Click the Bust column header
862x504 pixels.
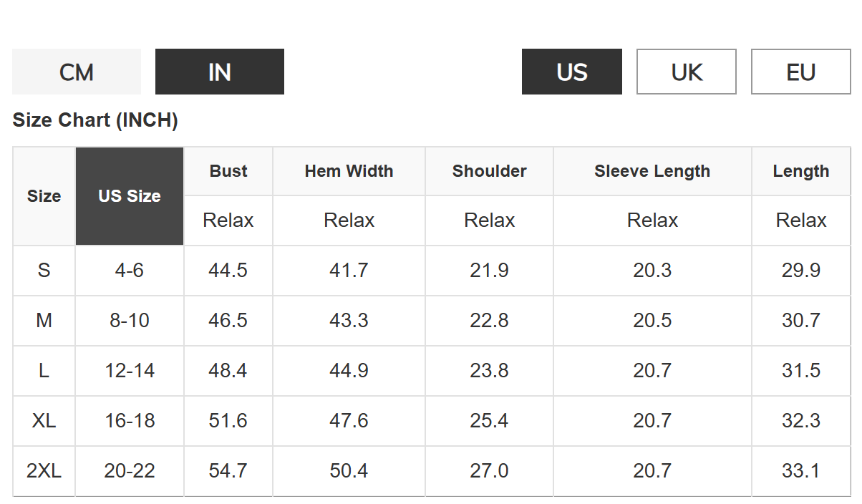(228, 171)
